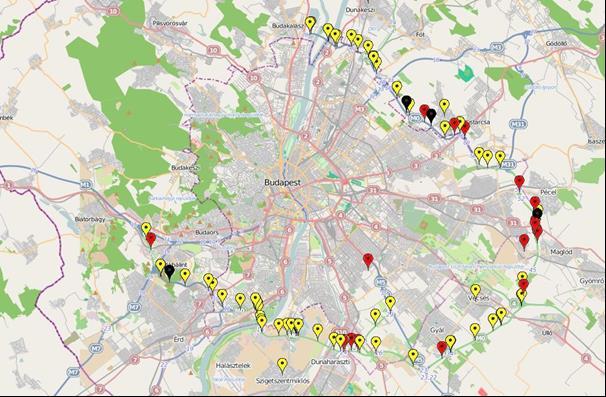Open the topmost red marker near Pécel
Viewport: 606px width, 397px height.
coord(519,183)
